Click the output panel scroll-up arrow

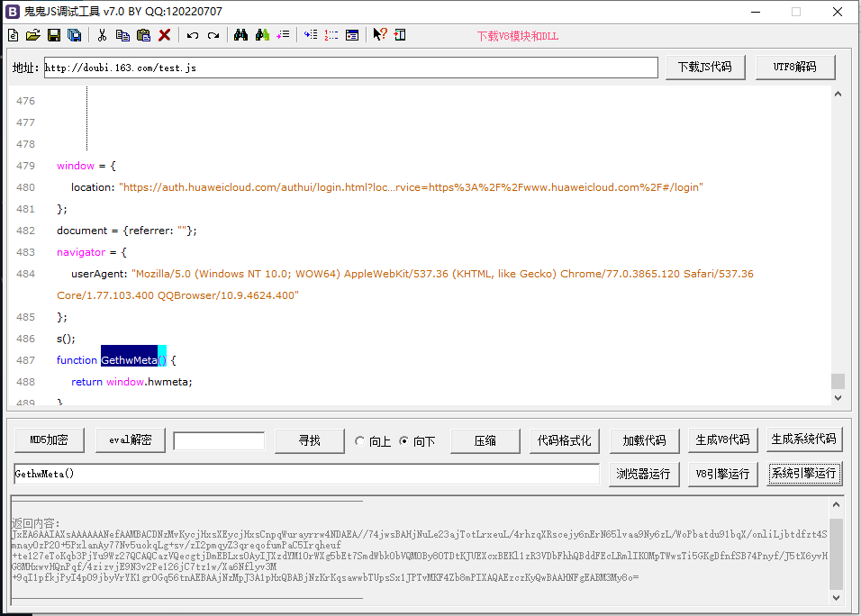pyautogui.click(x=838, y=503)
